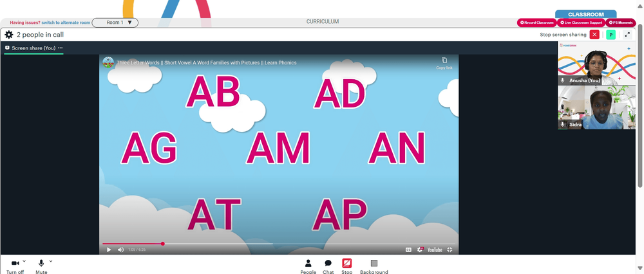Expand microphone device options chevron
Screen dimensions: 644x274
tap(51, 261)
